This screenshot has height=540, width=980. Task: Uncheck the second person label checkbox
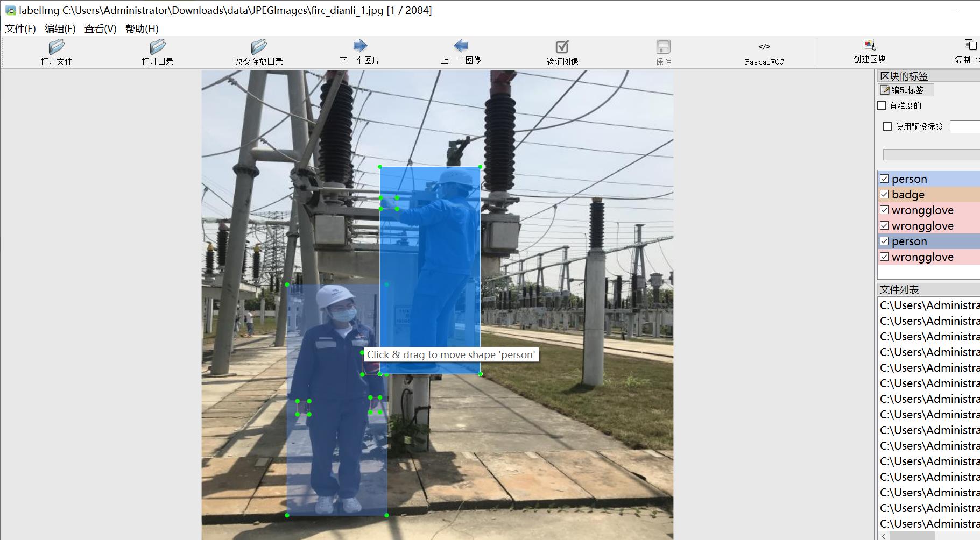(x=884, y=241)
